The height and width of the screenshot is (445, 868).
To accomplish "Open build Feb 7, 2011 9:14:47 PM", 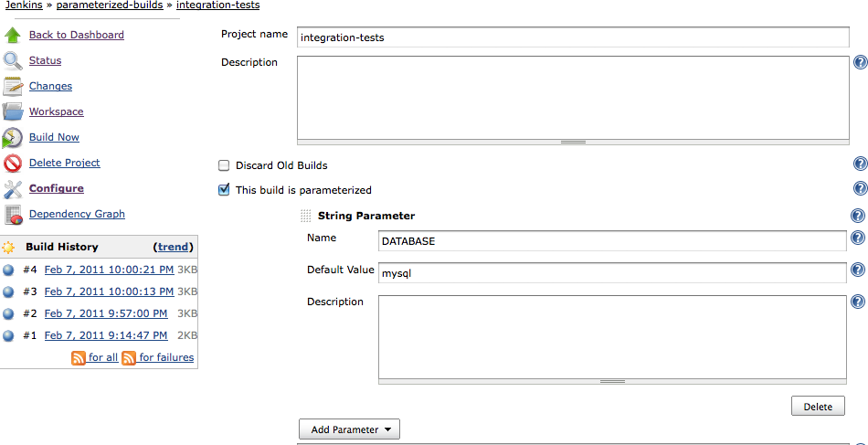I will click(106, 335).
